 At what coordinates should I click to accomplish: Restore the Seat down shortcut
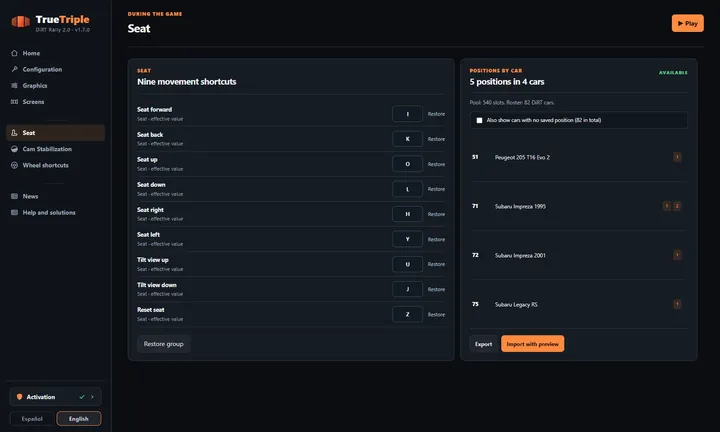click(x=436, y=189)
